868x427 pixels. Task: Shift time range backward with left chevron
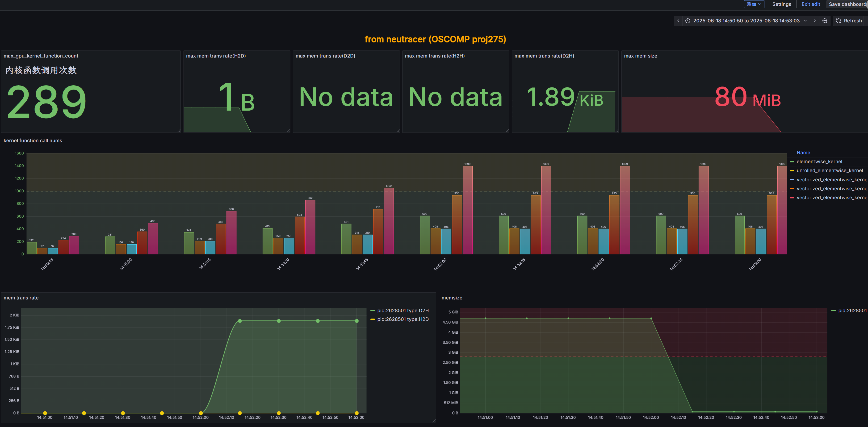(678, 21)
